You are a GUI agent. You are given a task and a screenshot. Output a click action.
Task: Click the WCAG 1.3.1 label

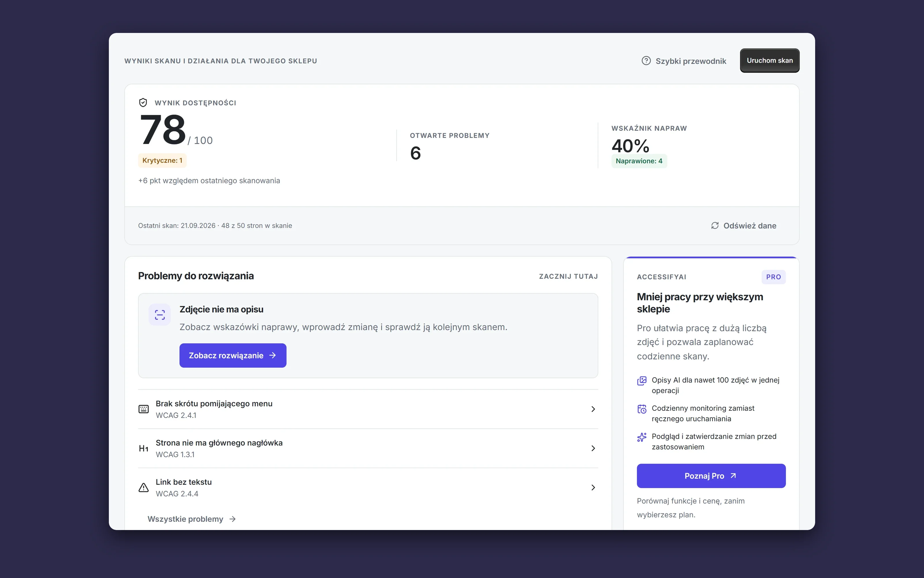pyautogui.click(x=175, y=455)
